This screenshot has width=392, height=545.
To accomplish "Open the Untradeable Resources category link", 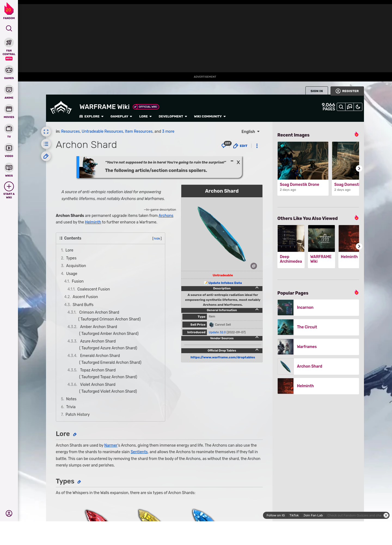I will click(102, 131).
